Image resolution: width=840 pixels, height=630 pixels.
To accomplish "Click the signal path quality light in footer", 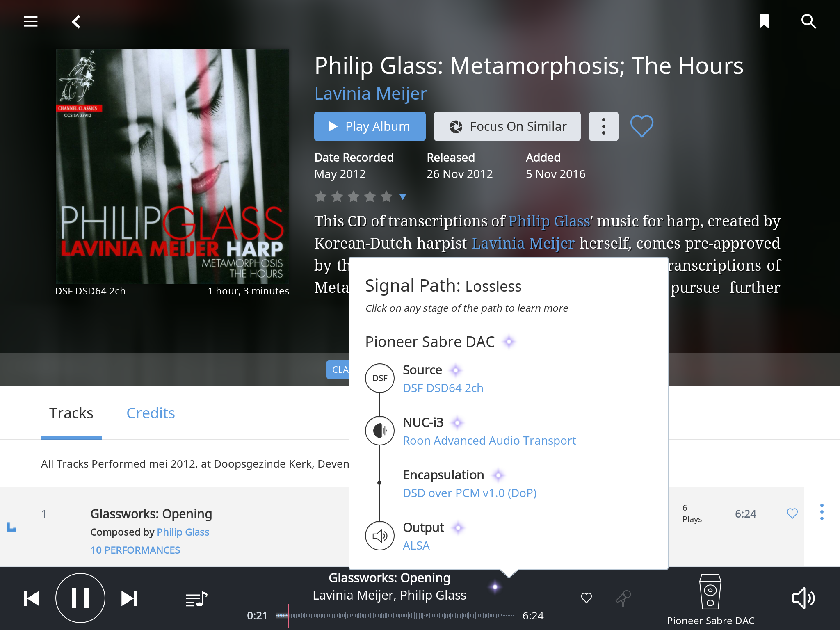I will click(495, 587).
